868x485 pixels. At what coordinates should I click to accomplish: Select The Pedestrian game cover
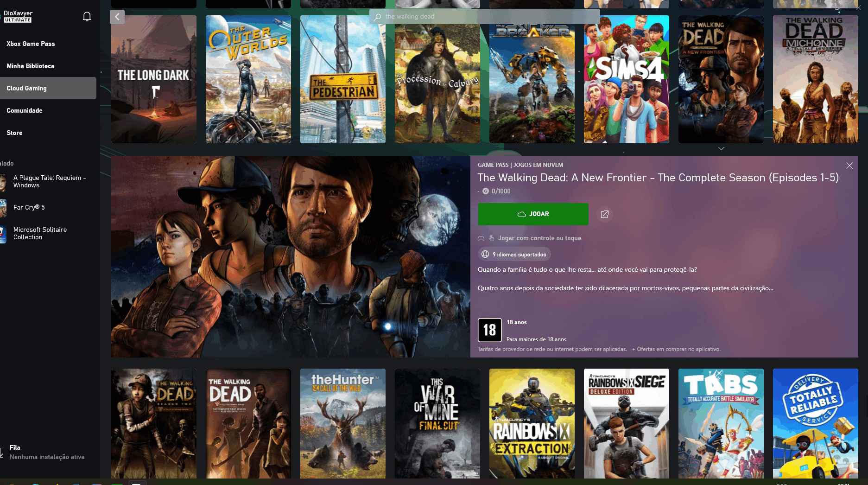coord(343,79)
